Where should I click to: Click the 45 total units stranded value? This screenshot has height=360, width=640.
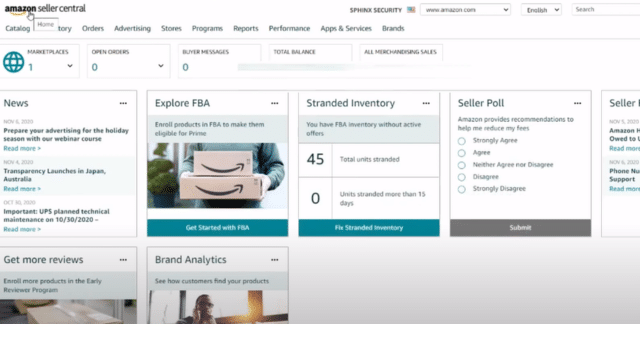(x=316, y=159)
